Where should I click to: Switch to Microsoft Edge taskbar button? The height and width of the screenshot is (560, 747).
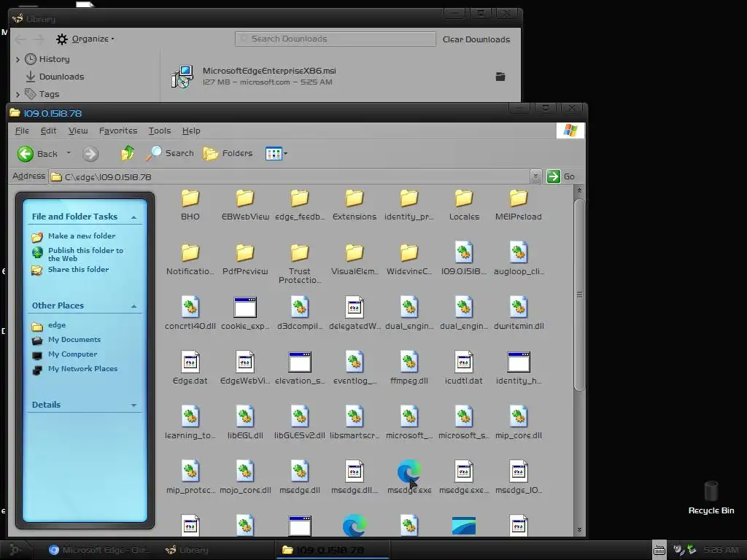point(99,550)
